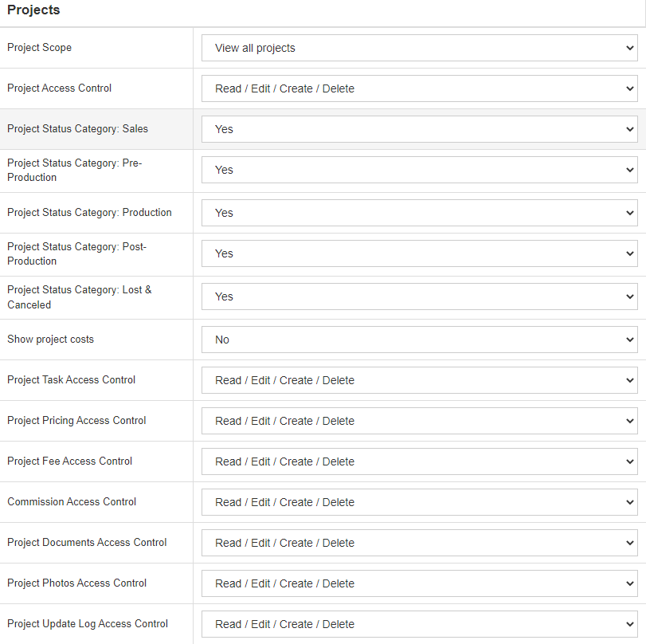Adjust the Project Photos Access Control setting
This screenshot has height=644, width=646.
418,583
